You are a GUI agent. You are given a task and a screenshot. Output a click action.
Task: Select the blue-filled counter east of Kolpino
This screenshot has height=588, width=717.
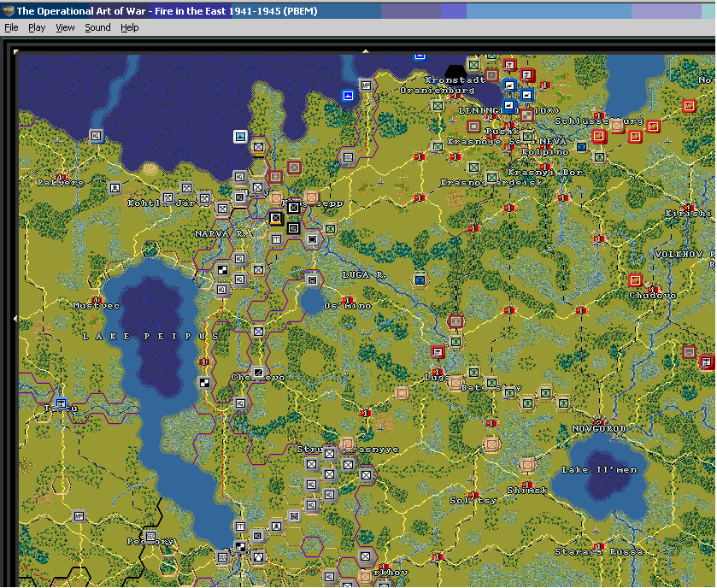pos(581,147)
